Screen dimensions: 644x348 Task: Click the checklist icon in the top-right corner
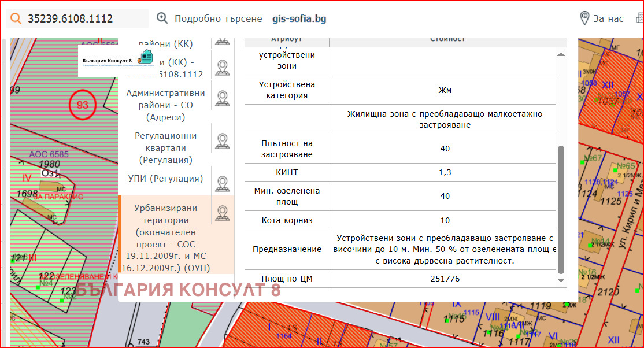click(640, 18)
